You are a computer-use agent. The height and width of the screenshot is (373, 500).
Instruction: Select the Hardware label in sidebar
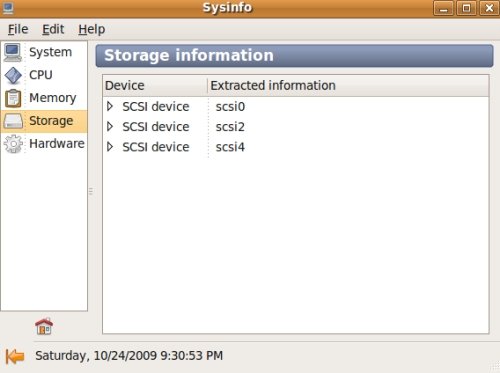tap(57, 144)
